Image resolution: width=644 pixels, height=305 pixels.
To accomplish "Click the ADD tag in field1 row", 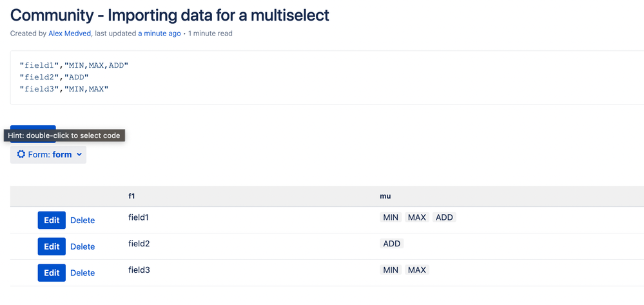I will point(444,218).
